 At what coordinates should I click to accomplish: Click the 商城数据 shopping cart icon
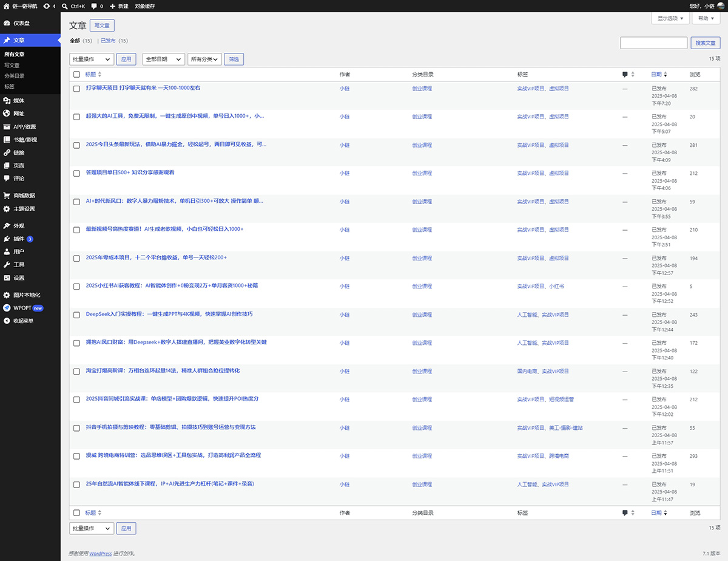tap(7, 195)
